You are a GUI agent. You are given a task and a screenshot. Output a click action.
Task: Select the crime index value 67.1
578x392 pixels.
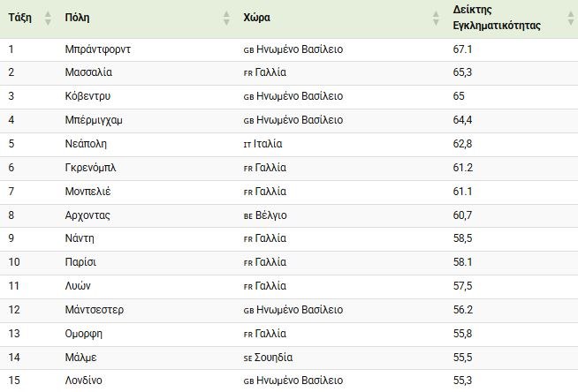(x=462, y=49)
